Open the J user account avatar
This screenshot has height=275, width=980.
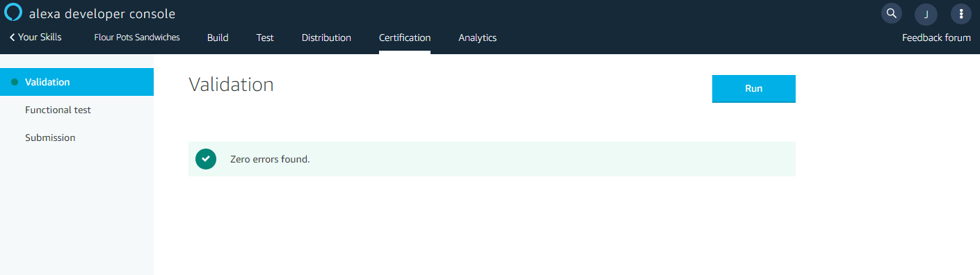(926, 14)
